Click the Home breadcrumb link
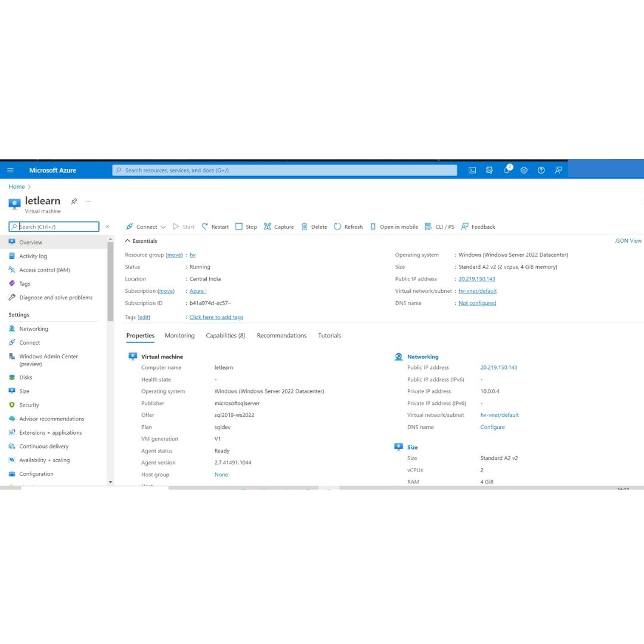644x644 pixels. (x=17, y=187)
